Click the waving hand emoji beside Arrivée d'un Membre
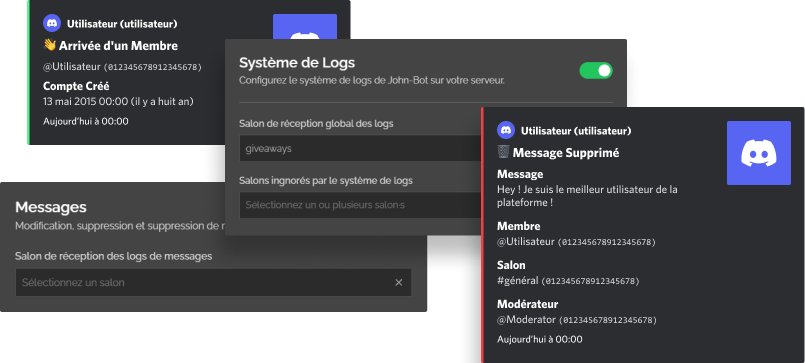This screenshot has height=363, width=805. pos(49,46)
